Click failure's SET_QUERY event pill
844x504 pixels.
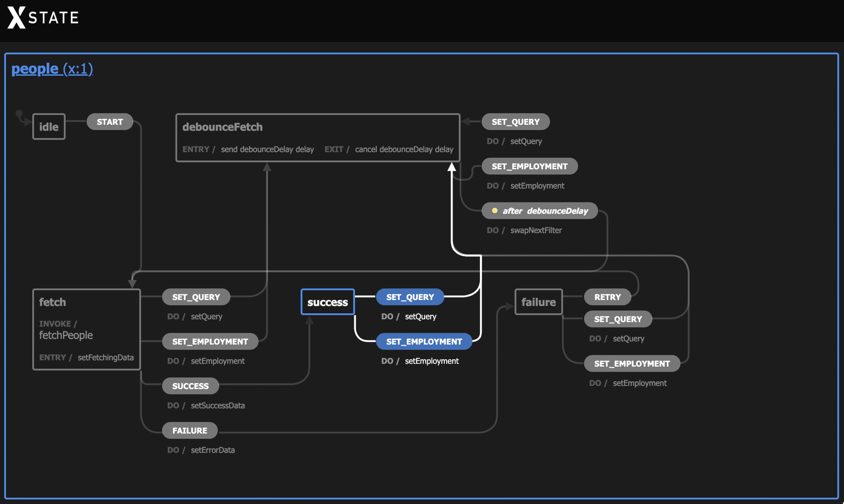click(x=618, y=319)
